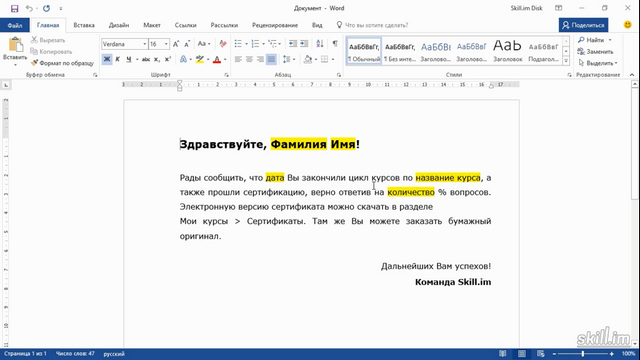Increase font size with the larger A icon
The height and width of the screenshot is (360, 640).
point(176,44)
